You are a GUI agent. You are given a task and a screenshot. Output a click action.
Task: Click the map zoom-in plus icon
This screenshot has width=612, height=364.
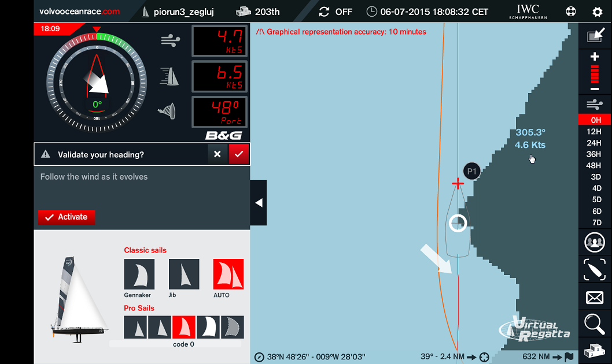coord(595,57)
